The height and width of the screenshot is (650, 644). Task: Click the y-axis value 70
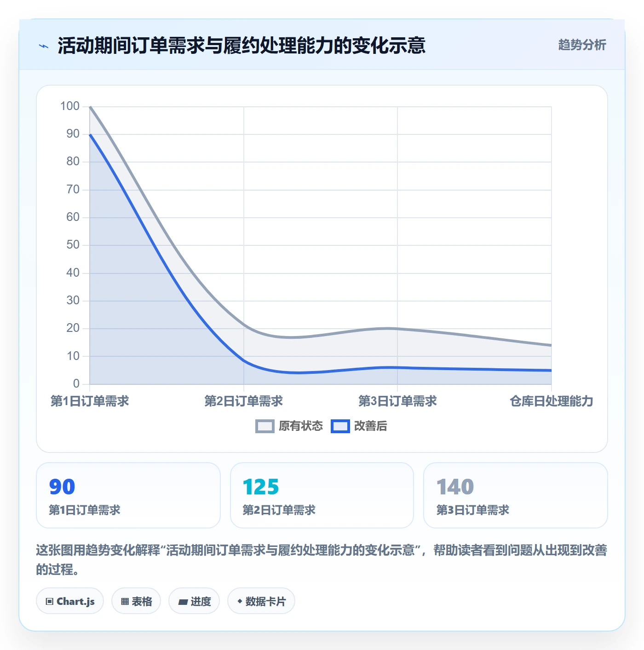73,189
